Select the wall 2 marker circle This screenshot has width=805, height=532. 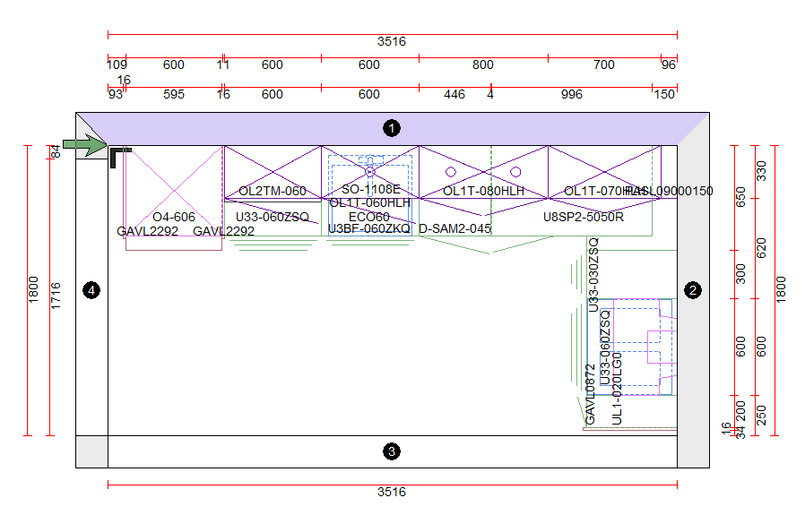coord(693,290)
